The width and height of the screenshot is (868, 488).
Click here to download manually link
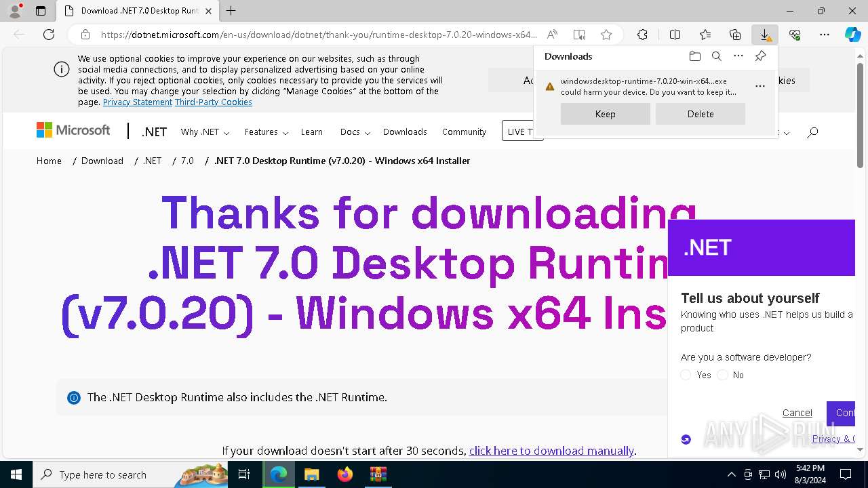551,451
